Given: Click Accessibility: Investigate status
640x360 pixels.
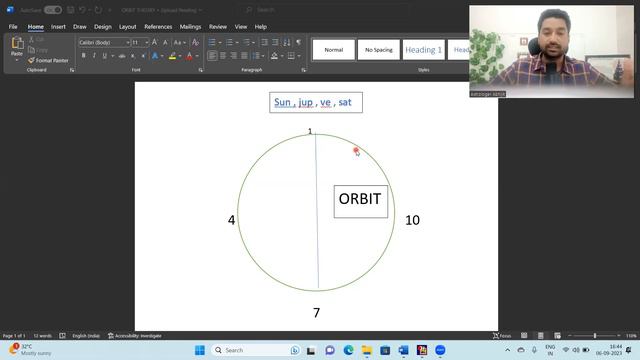Looking at the screenshot, I should tap(135, 336).
